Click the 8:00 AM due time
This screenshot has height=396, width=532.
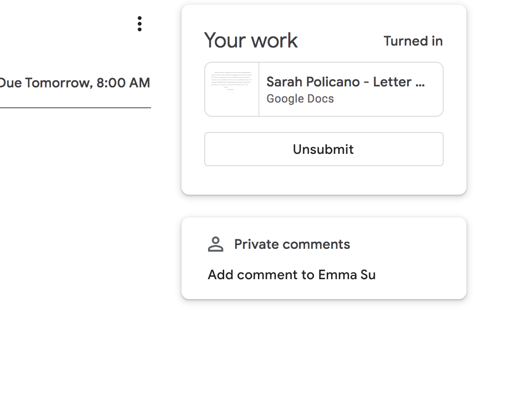123,83
